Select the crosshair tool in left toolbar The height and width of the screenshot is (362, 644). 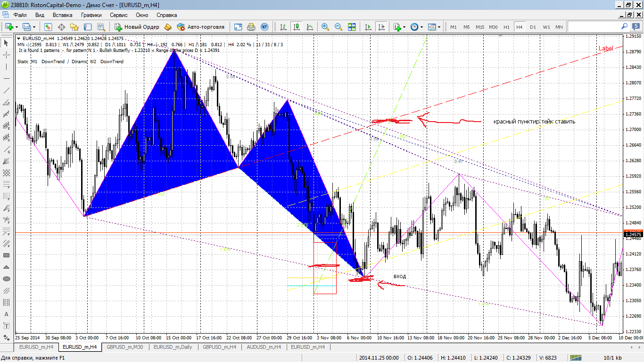coord(7,55)
